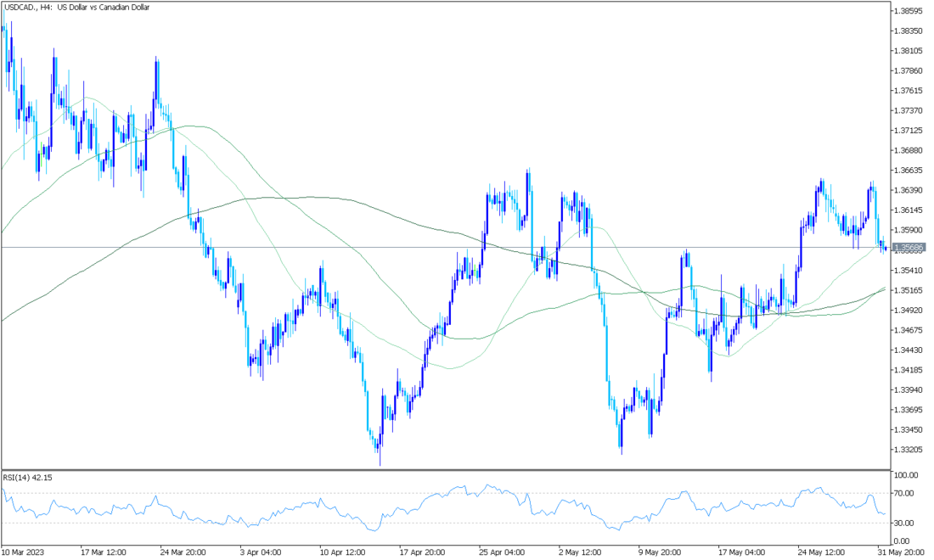The height and width of the screenshot is (560, 934).
Task: Click the 24 May 12:00 date label
Action: (x=821, y=552)
